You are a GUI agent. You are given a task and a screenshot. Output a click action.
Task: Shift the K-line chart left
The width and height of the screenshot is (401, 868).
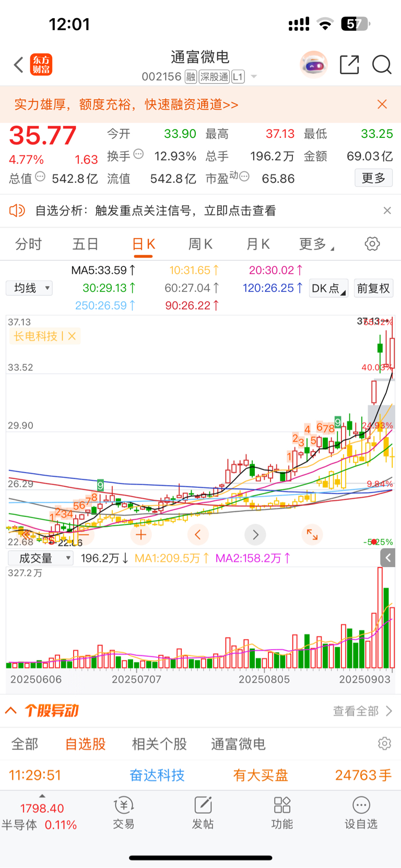click(x=198, y=534)
